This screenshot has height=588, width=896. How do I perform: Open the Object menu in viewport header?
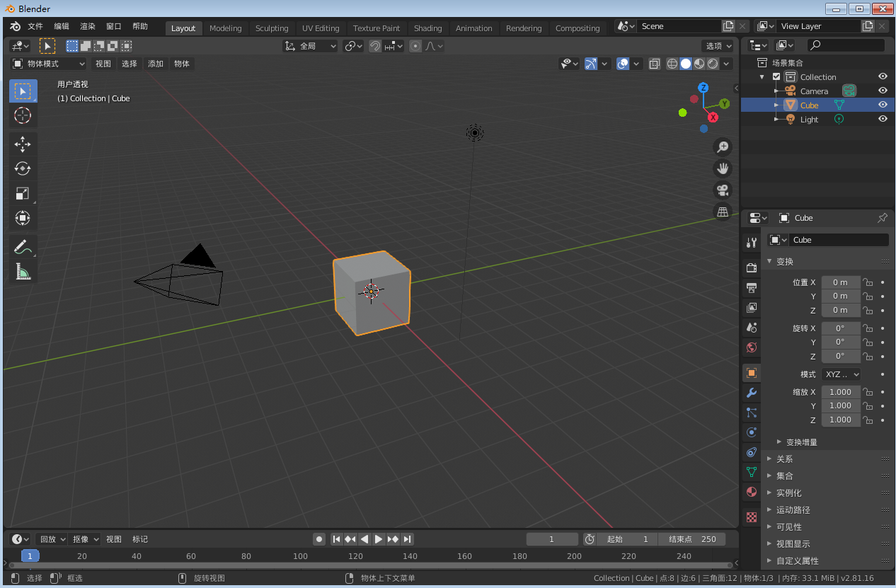tap(182, 64)
